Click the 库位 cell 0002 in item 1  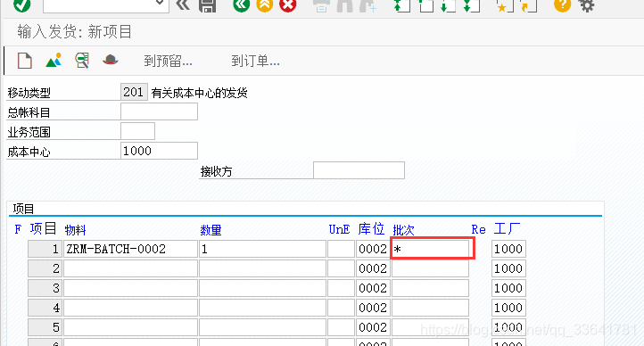click(372, 249)
